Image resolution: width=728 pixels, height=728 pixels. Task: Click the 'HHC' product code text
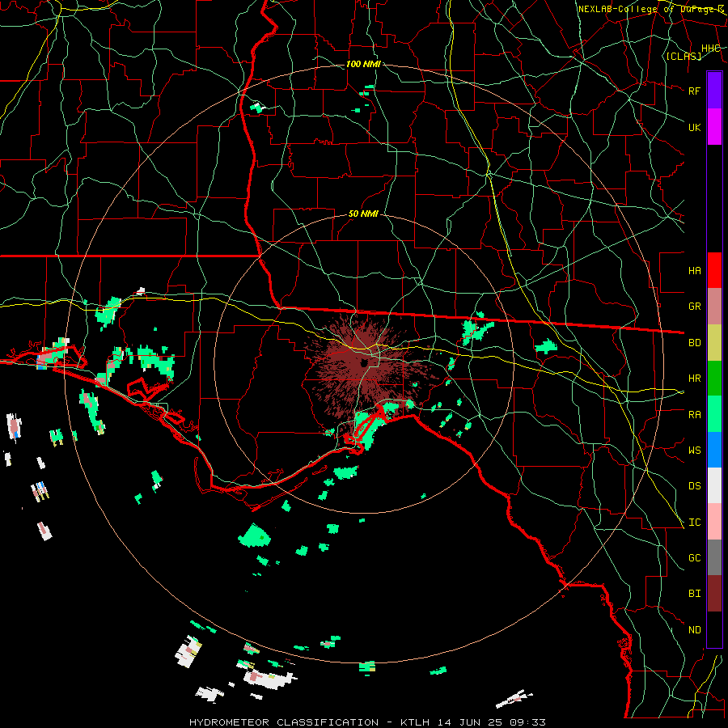click(x=710, y=48)
